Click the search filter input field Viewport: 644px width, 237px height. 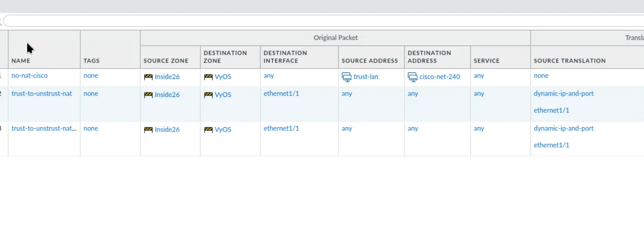click(320, 21)
